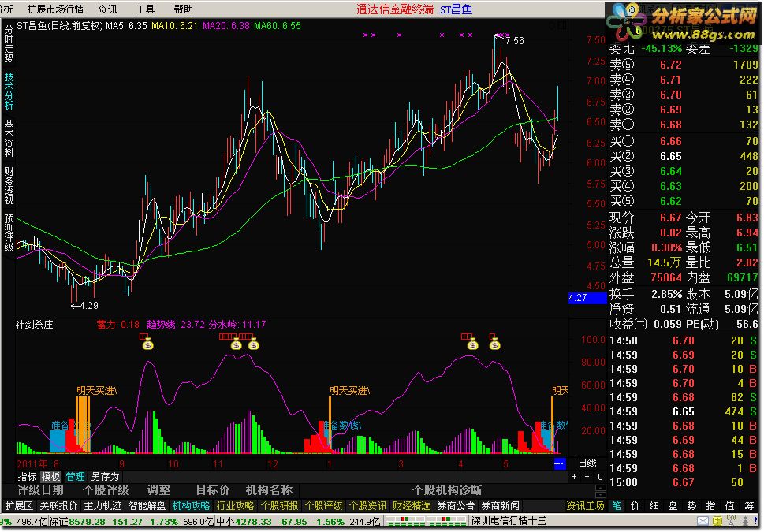Select the 券商新闻 bottom tab

(x=500, y=506)
